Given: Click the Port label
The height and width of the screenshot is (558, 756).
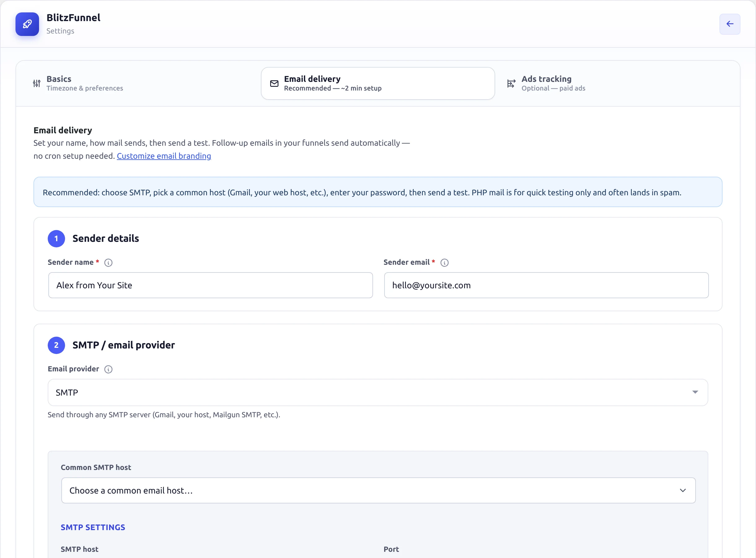Looking at the screenshot, I should (391, 549).
